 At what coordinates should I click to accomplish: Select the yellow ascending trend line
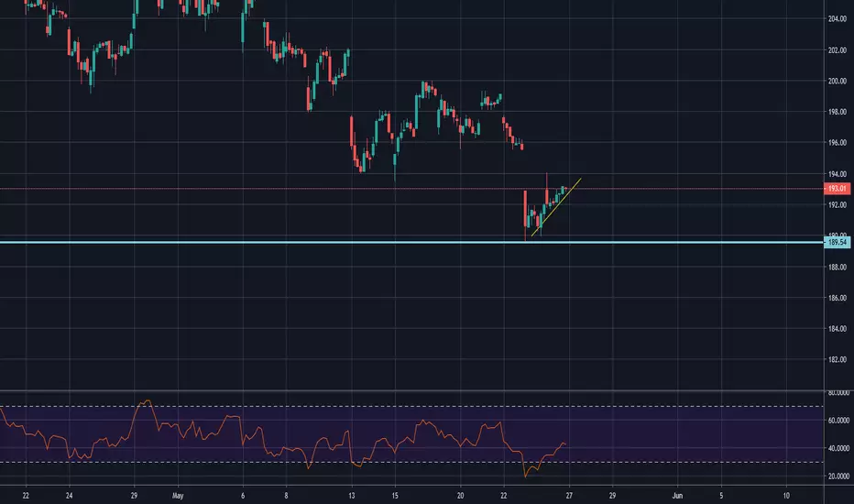556,207
